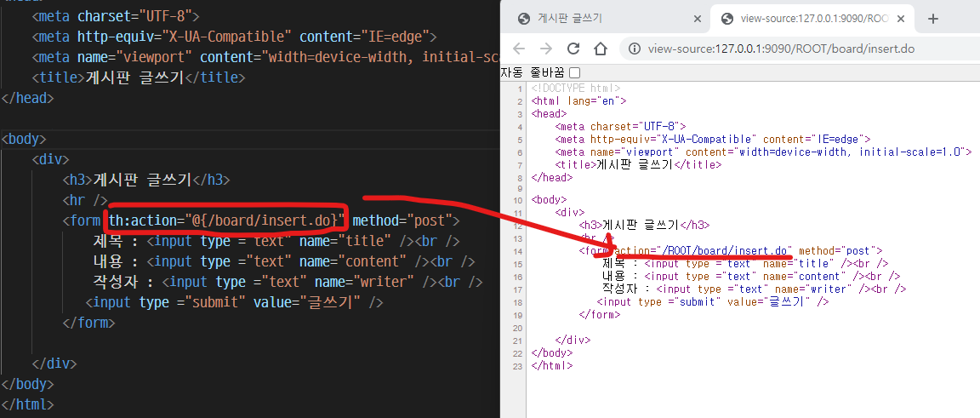Click the X-UA-Compatible meta line in the editor
The height and width of the screenshot is (418, 980).
pos(234,37)
